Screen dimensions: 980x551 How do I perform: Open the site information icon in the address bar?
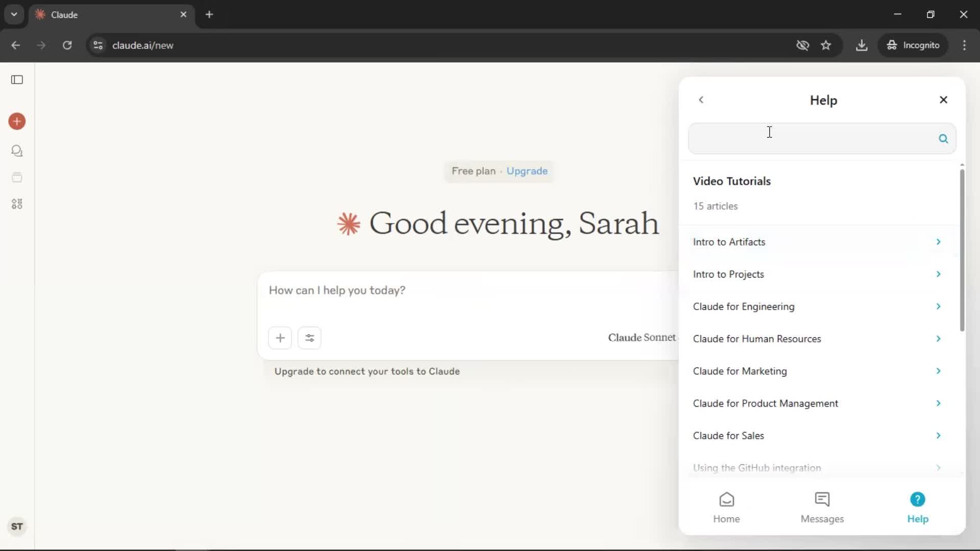click(98, 45)
